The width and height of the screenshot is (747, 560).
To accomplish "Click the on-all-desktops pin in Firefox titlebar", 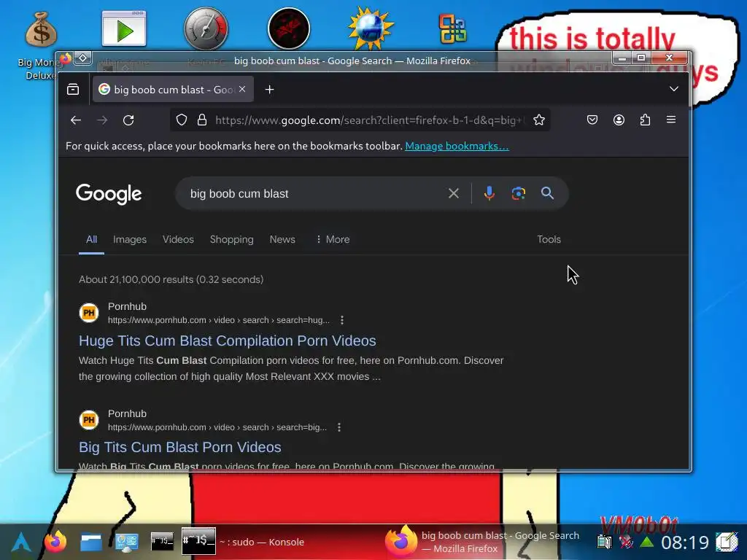I will tap(83, 58).
